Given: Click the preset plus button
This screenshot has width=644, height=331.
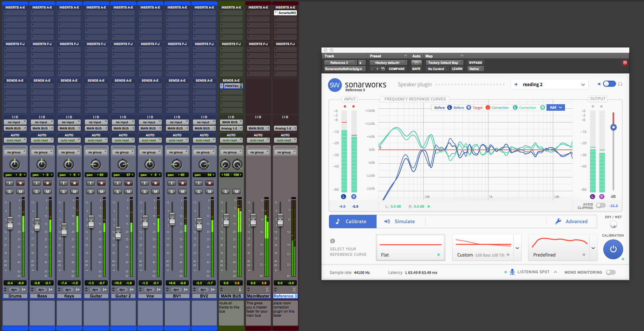Looking at the screenshot, I should pos(377,69).
